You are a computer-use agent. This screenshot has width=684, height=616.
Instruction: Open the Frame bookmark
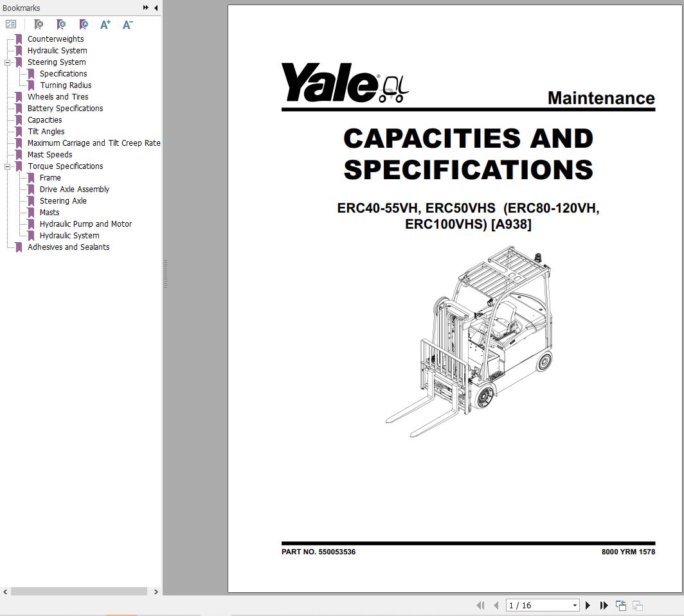pos(50,177)
